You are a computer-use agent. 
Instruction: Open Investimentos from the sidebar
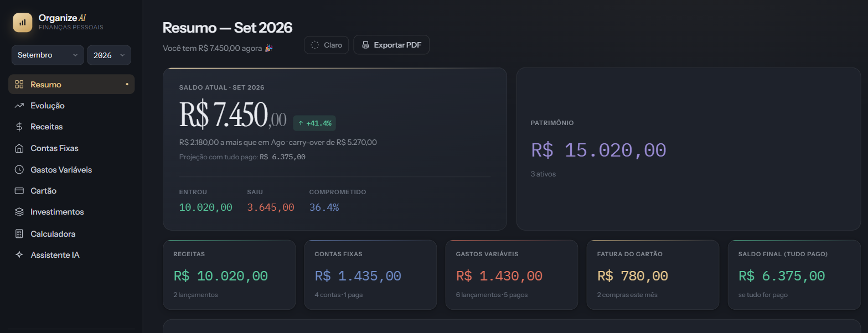[71, 212]
